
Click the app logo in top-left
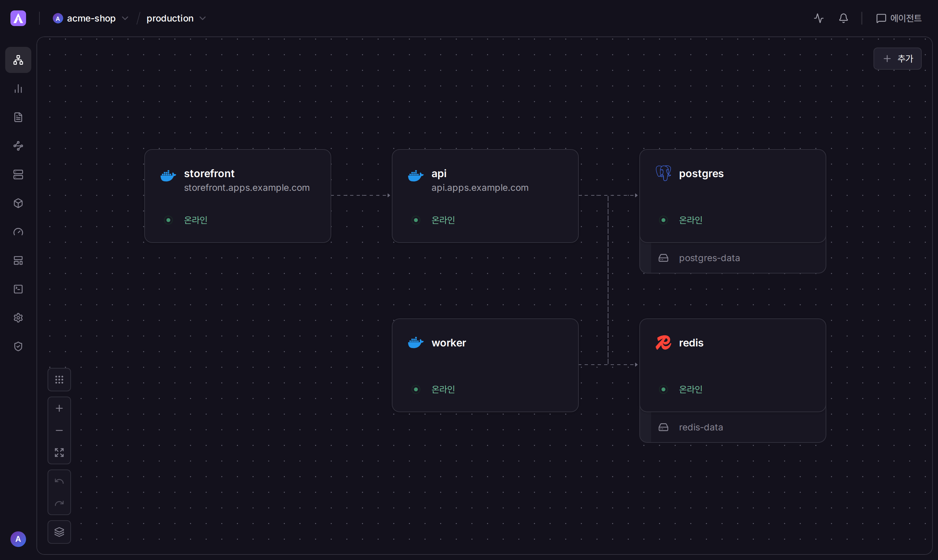[x=18, y=18]
